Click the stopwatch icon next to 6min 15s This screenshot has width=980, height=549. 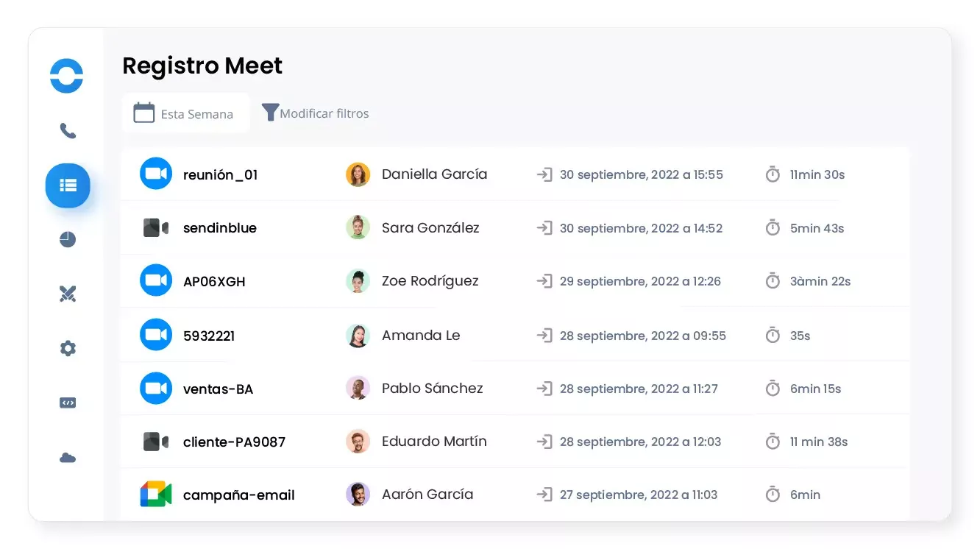(773, 389)
